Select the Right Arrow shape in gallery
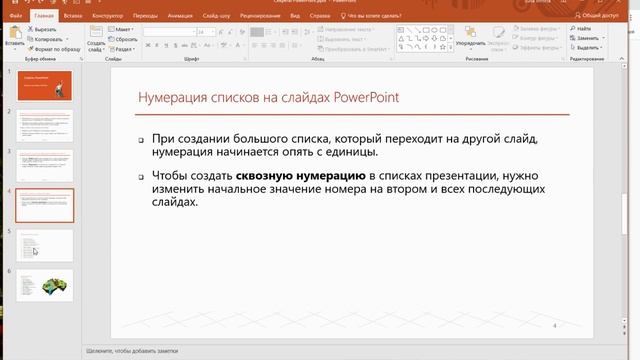The height and width of the screenshot is (360, 640). point(426,38)
